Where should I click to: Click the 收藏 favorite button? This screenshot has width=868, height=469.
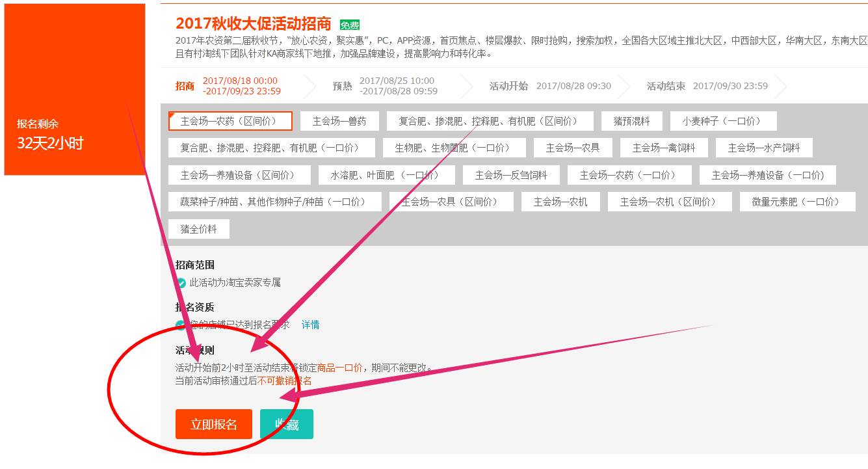coord(287,423)
